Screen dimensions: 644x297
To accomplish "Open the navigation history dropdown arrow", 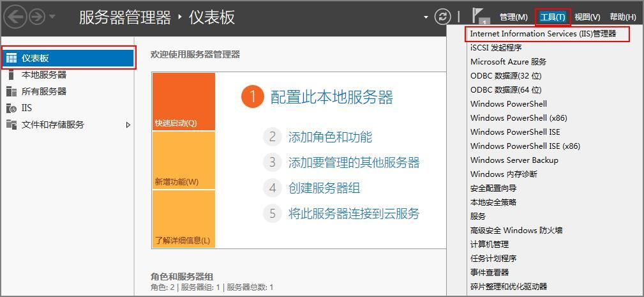I will pyautogui.click(x=52, y=17).
